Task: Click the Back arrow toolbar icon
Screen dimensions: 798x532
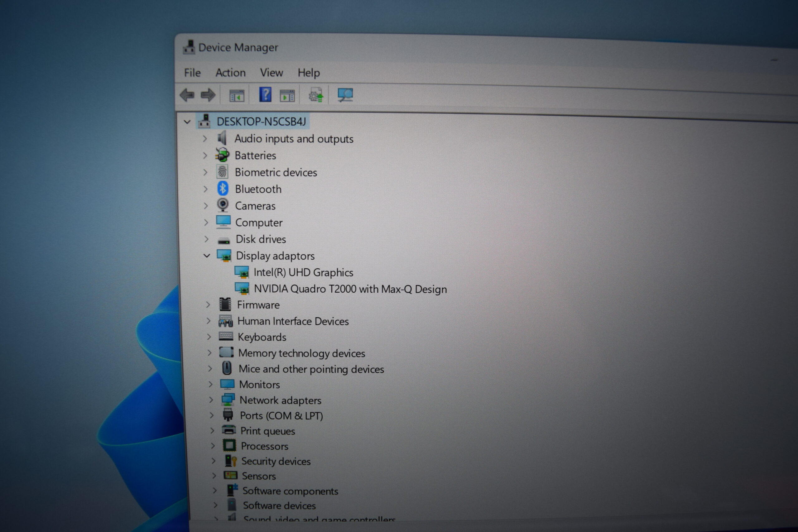Action: coord(187,95)
